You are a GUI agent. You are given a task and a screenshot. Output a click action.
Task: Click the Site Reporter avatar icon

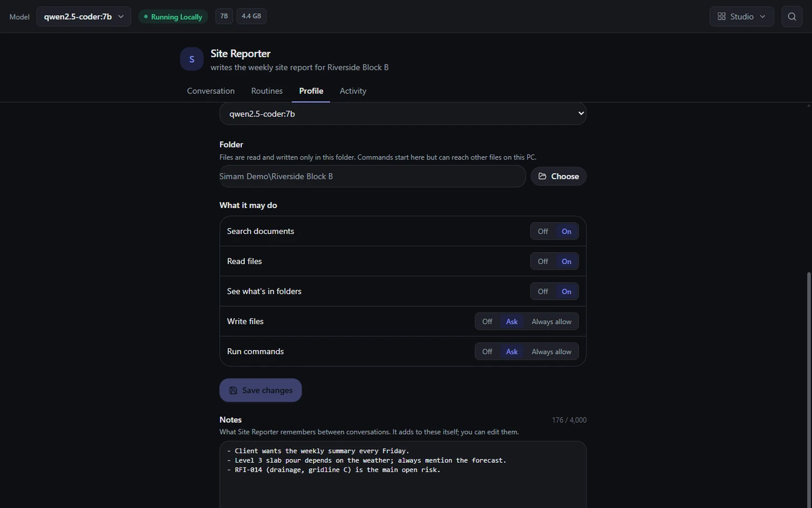191,59
